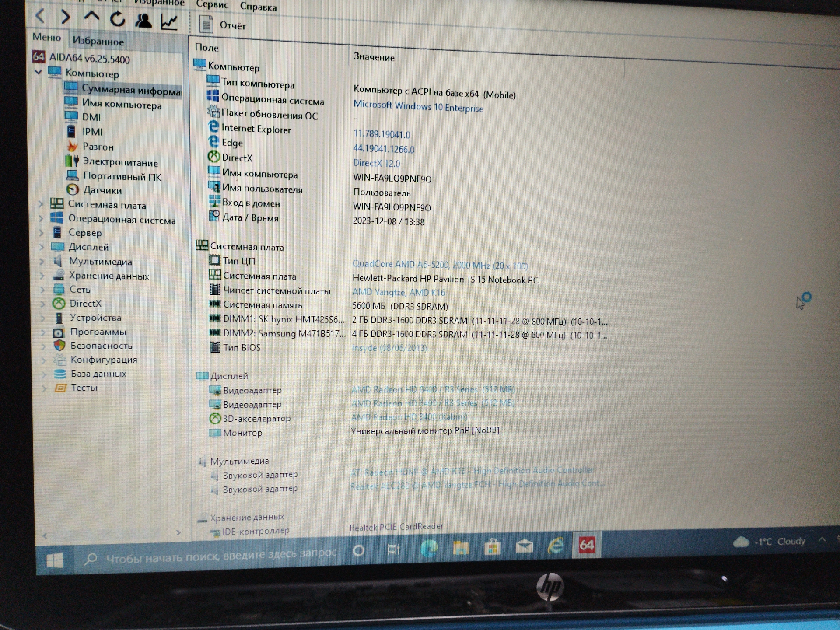
Task: Open AMD Yangtze, AMD K16 link
Action: coord(399,292)
